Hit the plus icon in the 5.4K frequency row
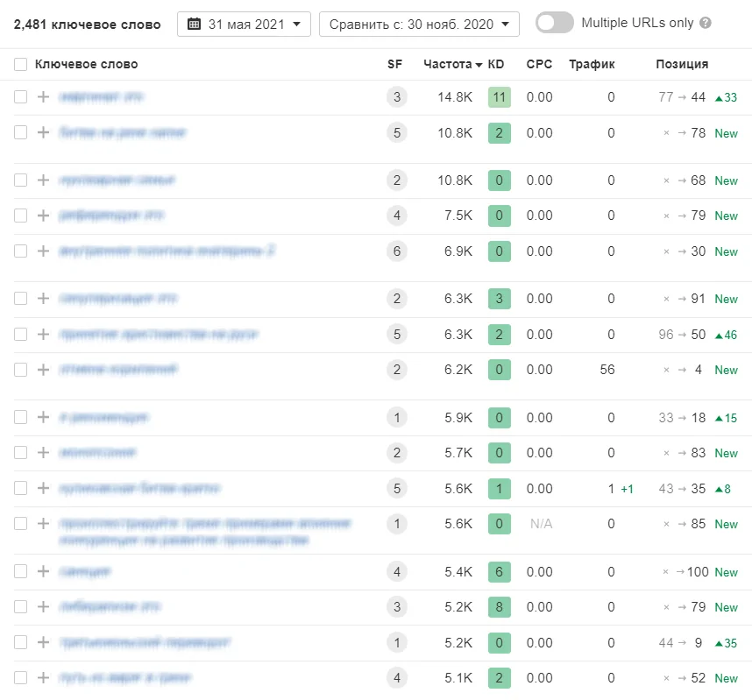 (44, 572)
